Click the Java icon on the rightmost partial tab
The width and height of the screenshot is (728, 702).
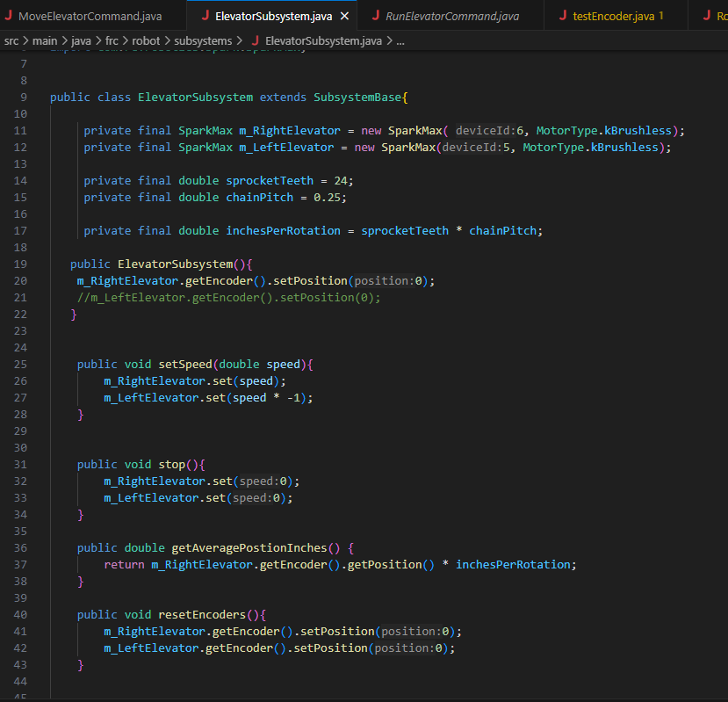pyautogui.click(x=708, y=15)
